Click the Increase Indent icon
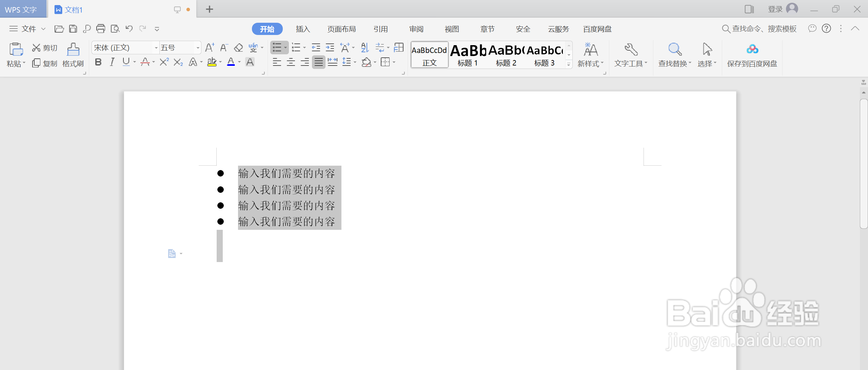 [x=330, y=48]
